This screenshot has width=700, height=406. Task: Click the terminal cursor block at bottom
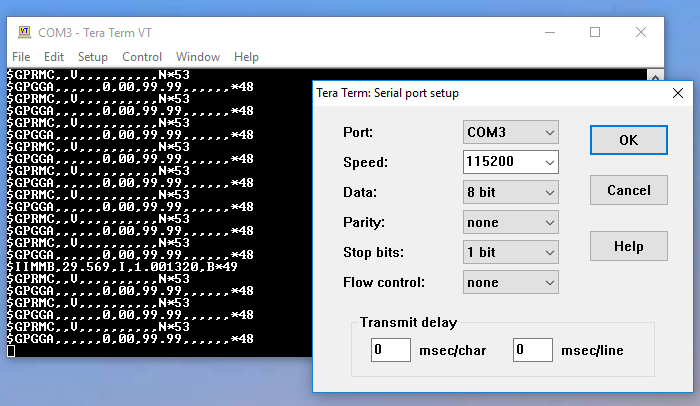[11, 351]
